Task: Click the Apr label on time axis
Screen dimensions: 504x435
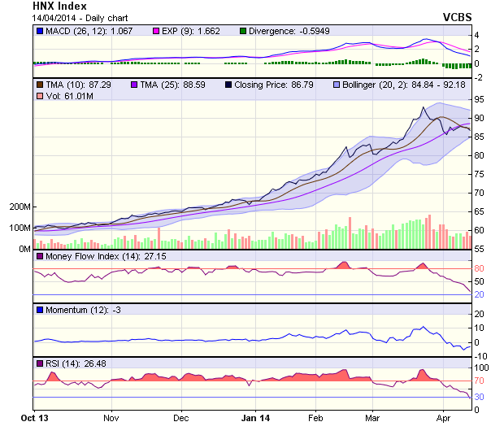Action: pyautogui.click(x=442, y=417)
